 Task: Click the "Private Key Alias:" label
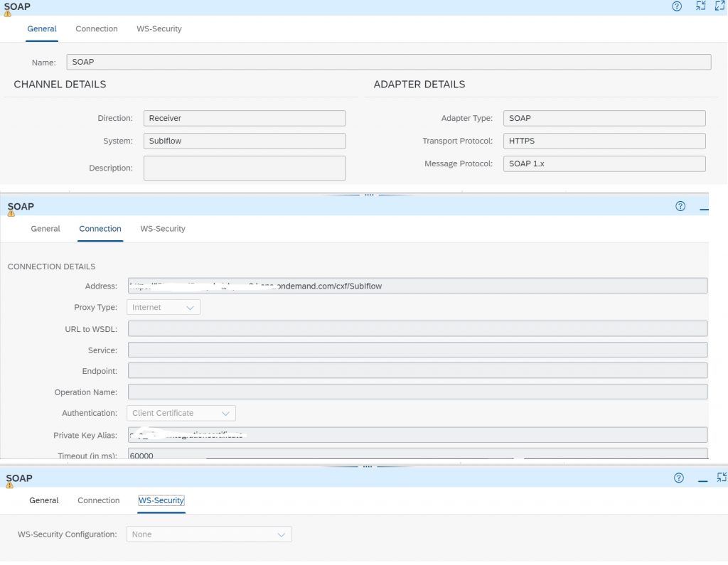tap(85, 436)
